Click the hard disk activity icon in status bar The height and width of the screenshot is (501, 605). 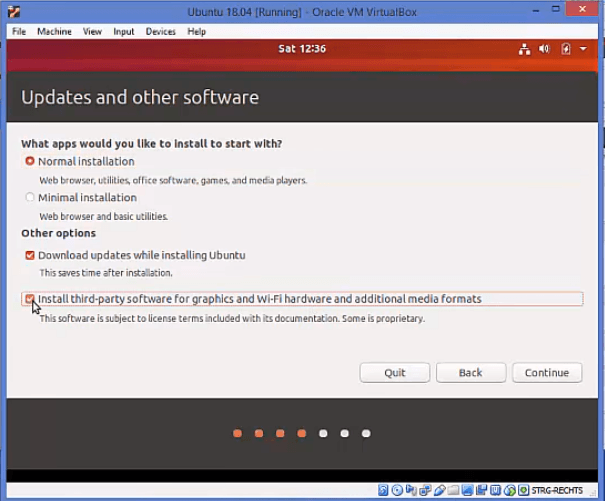385,491
